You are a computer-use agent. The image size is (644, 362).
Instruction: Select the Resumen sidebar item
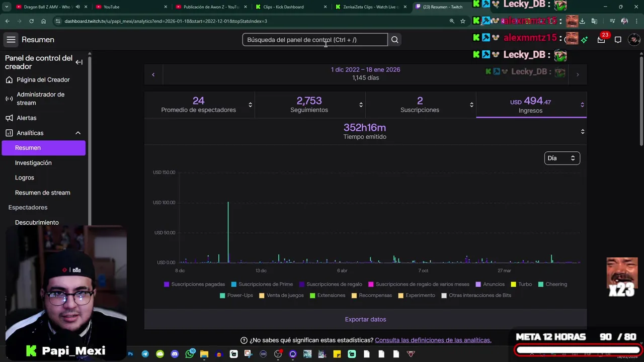coord(43,148)
